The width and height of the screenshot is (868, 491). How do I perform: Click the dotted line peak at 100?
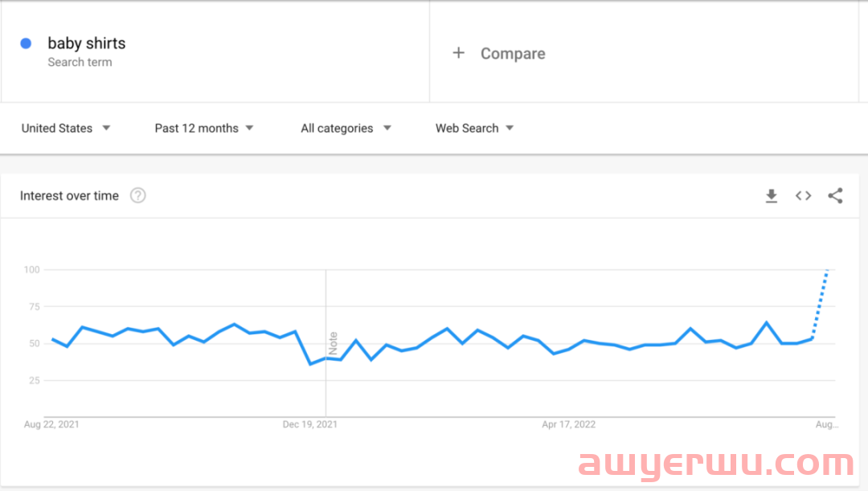tap(827, 271)
